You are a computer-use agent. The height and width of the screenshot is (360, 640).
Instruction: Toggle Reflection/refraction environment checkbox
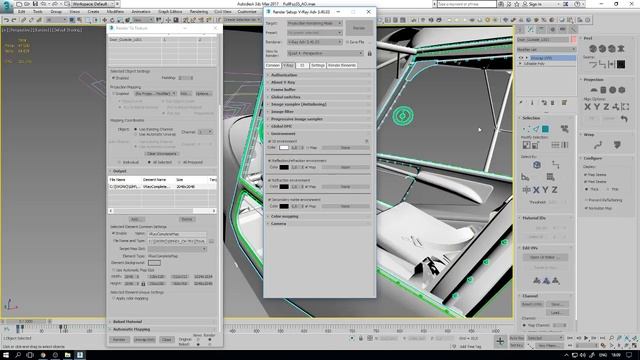pos(269,161)
